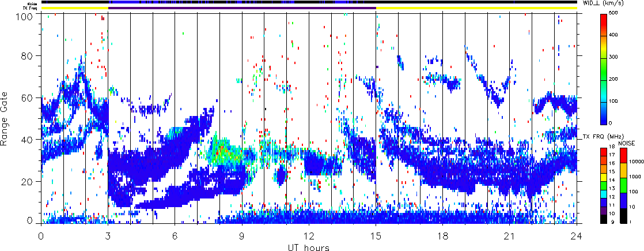Click the dense blue ground scatter band near gate 2 at 18 UT

tap(443, 218)
